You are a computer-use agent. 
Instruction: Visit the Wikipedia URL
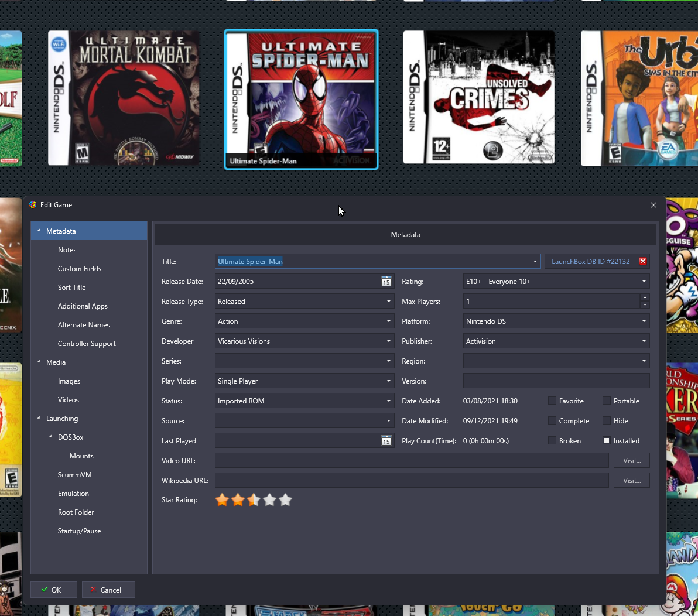[631, 481]
